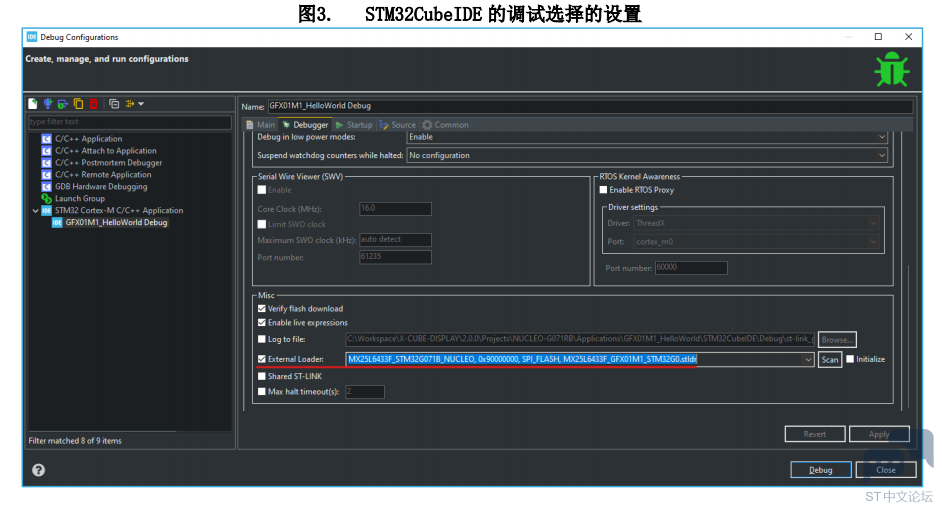Click the GDB Hardware Debugging icon
Image resolution: width=942 pixels, height=512 pixels.
46,187
